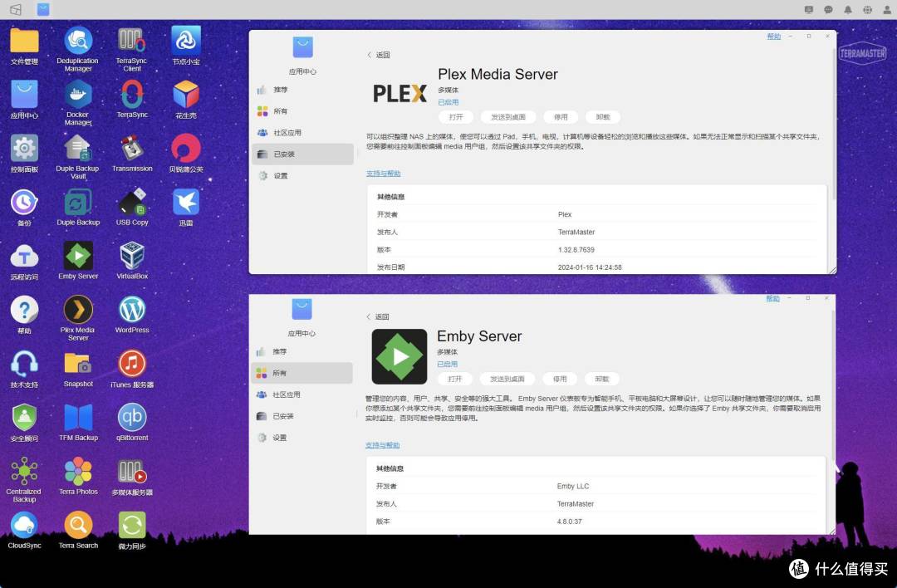Open the 应用中心 desktop icon
897x588 pixels.
point(24,95)
